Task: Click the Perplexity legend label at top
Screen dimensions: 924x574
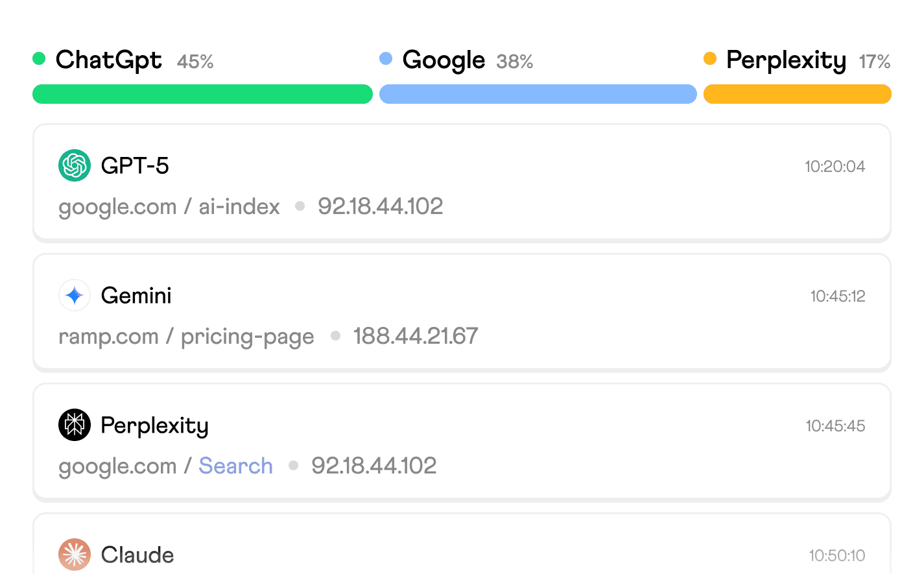Action: [x=786, y=60]
